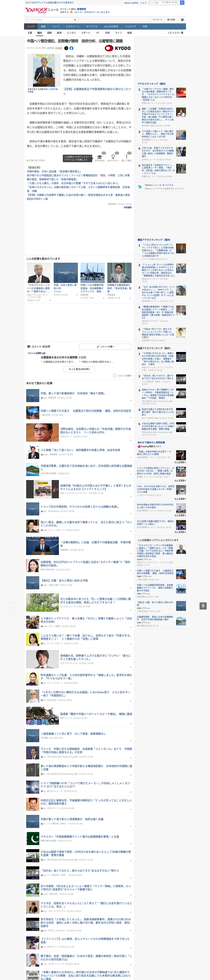Open 'トピックス一覧' link
The height and width of the screenshot is (980, 210).
(176, 33)
